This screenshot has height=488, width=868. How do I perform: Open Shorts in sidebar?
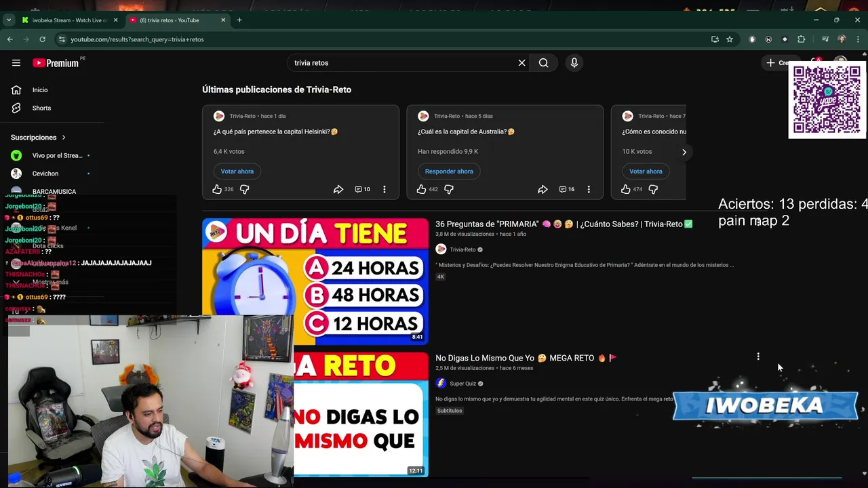(x=41, y=108)
